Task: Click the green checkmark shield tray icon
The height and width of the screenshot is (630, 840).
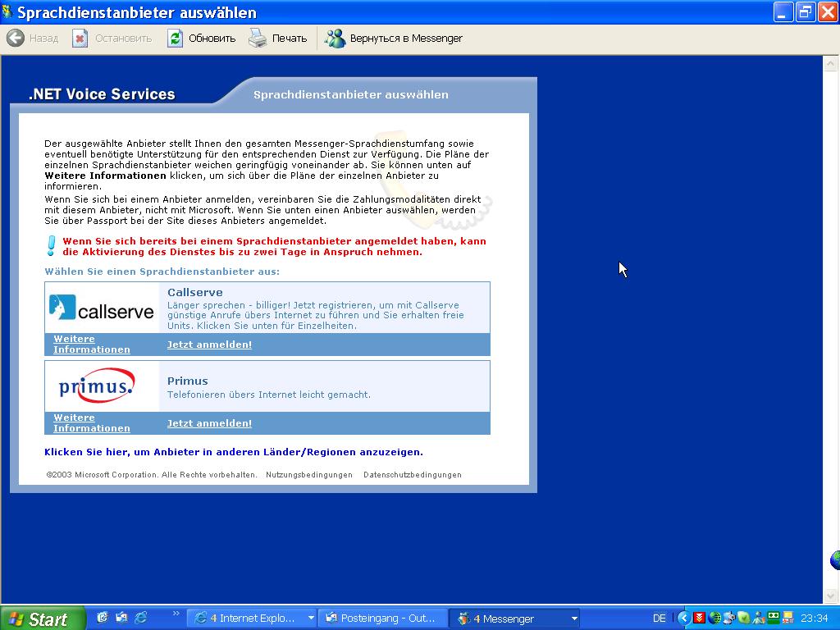Action: point(743,618)
